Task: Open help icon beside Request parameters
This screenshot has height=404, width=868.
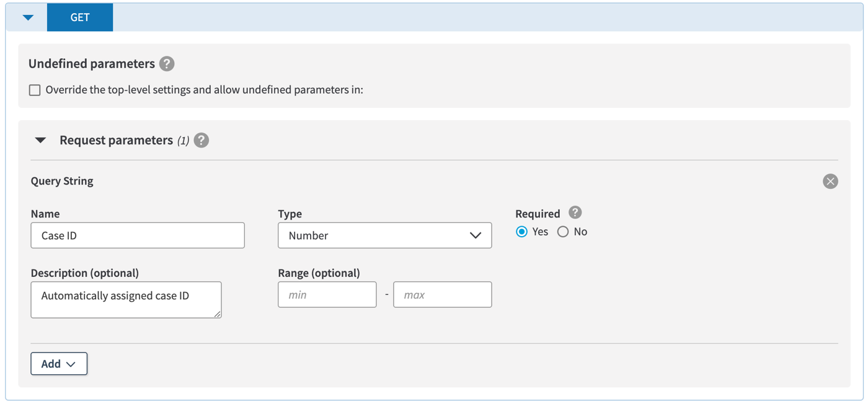Action: 201,141
